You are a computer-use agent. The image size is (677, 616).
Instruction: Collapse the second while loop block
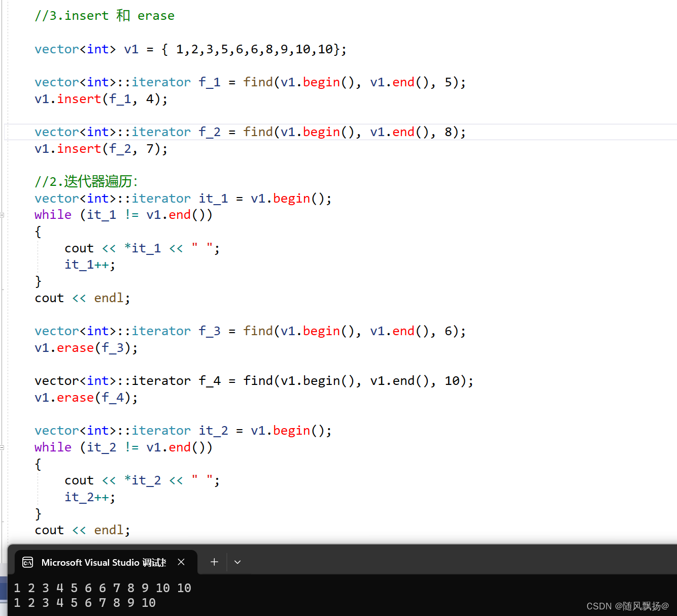[x=2, y=447]
